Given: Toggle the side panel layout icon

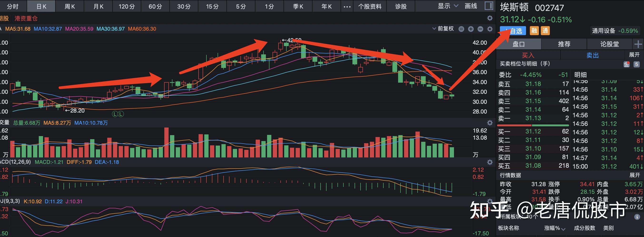Looking at the screenshot, I should coord(488,6).
